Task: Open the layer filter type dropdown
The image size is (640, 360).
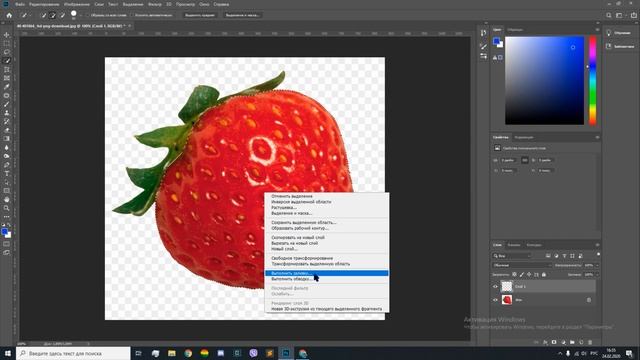Action: pyautogui.click(x=512, y=256)
